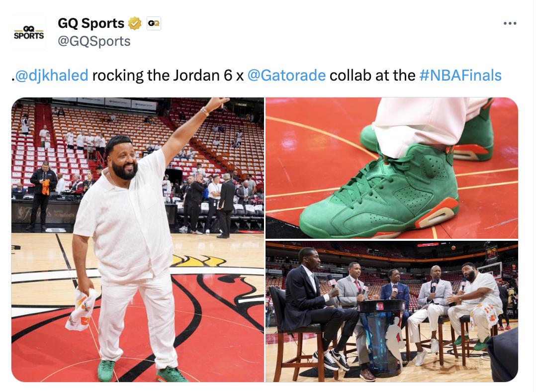Open the NBA TV panel desk photo
This screenshot has height=392, width=536.
392,311
